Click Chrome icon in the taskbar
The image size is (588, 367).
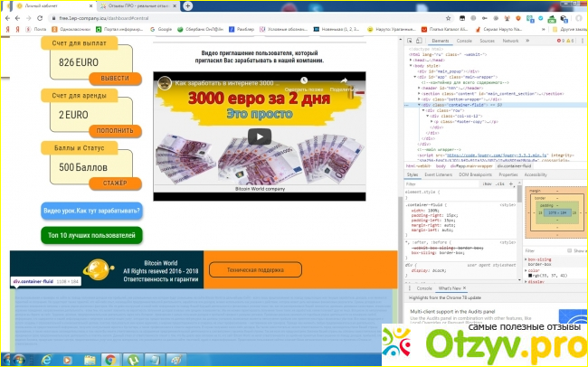[x=111, y=358]
